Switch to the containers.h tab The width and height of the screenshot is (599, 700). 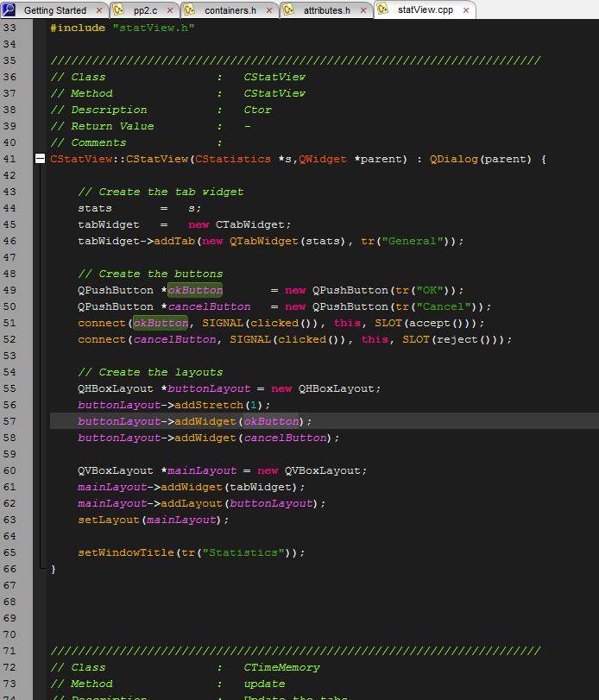(230, 10)
